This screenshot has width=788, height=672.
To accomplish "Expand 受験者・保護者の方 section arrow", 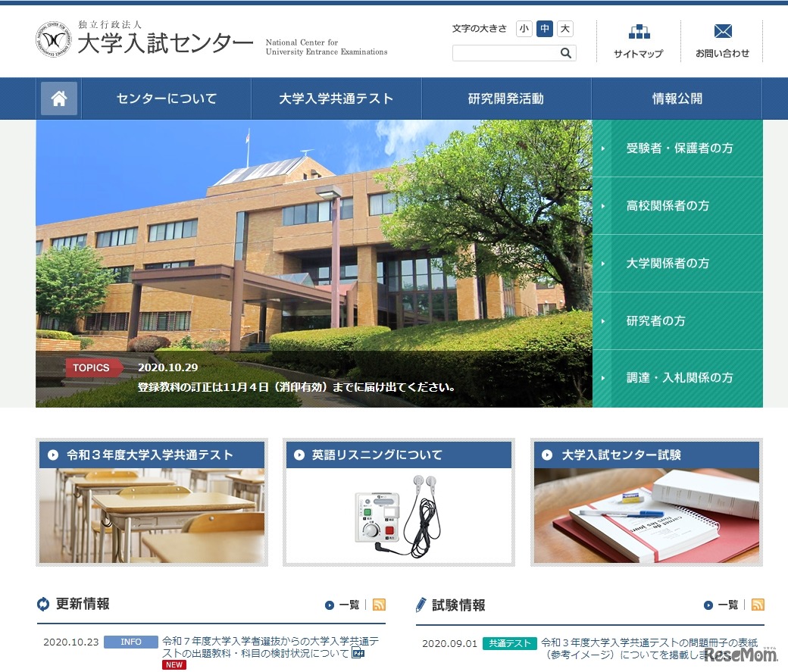I will (602, 148).
